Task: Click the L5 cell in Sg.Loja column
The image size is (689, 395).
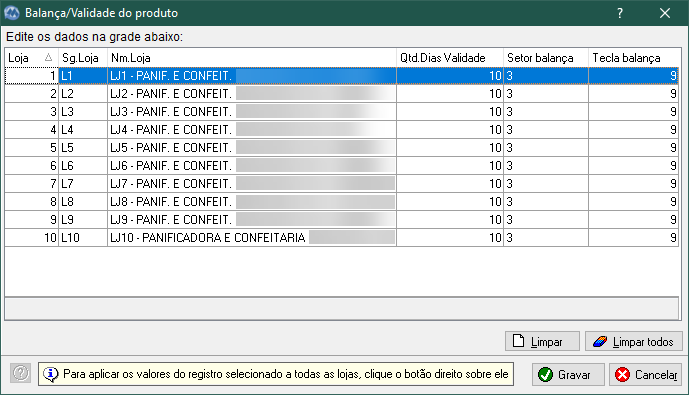Action: [83, 148]
